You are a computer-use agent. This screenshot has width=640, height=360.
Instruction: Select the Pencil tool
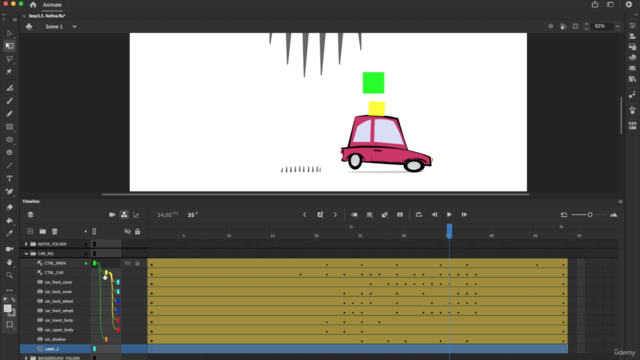point(9,114)
